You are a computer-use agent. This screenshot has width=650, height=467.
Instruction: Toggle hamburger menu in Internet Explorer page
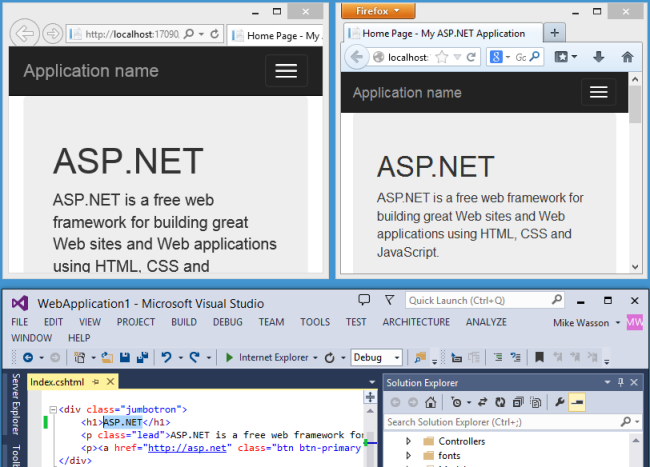point(286,71)
